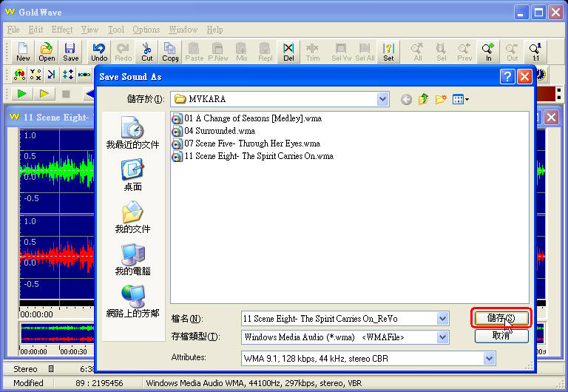
Task: Expand the Attributes dropdown list
Action: (x=489, y=358)
